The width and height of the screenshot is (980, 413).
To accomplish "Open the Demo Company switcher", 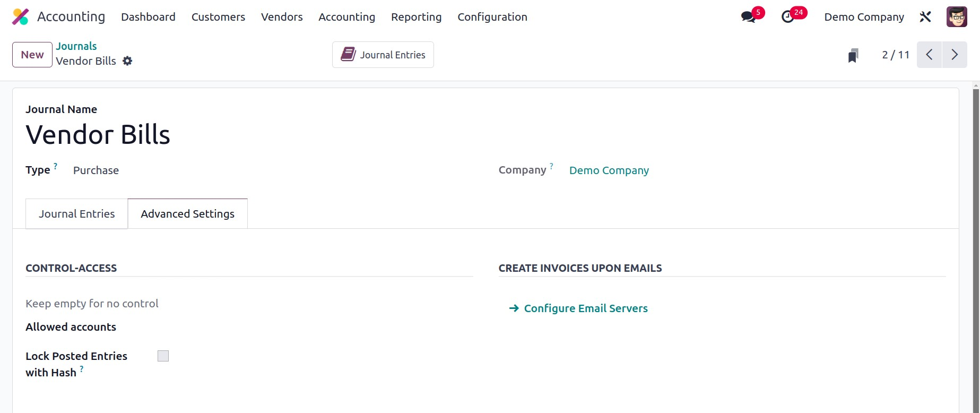I will [x=864, y=17].
